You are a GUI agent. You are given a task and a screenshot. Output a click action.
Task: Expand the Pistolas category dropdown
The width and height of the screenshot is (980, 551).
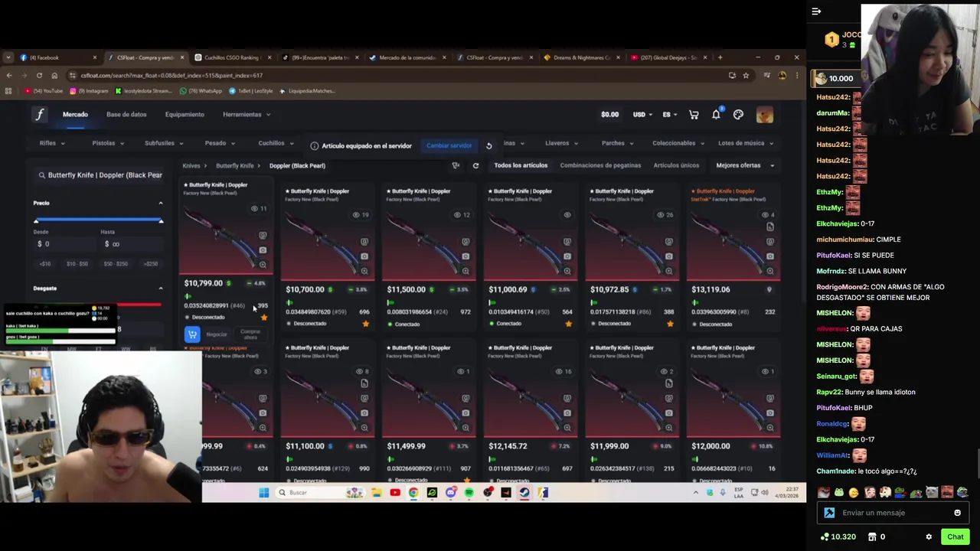(108, 143)
